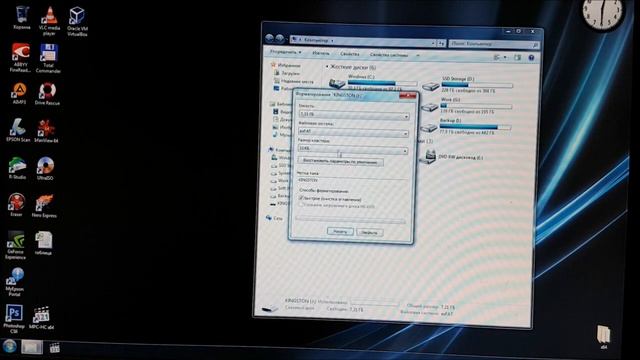Open the file system exFAT dropdown
Screen dimensions: 640x360
click(353, 133)
